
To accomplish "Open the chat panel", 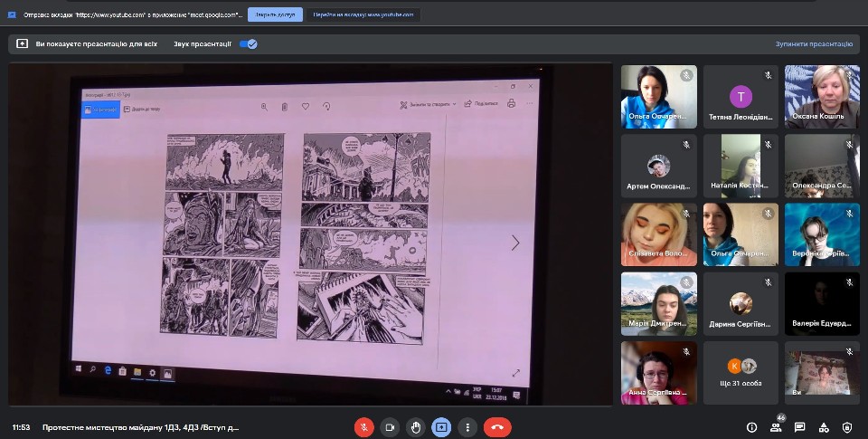I will pos(799,427).
